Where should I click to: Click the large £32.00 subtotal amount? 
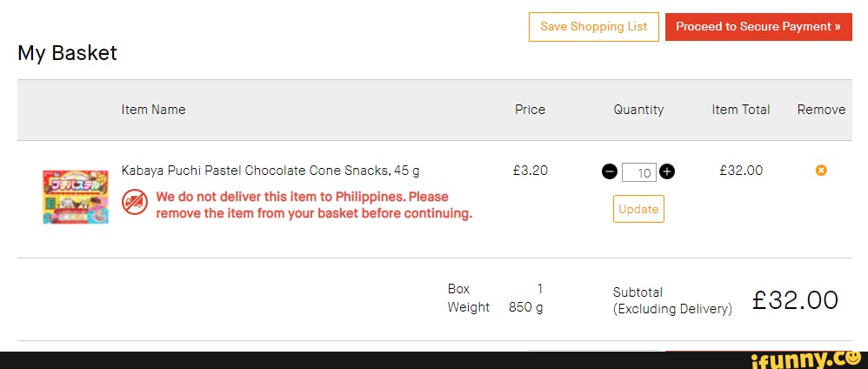click(795, 300)
